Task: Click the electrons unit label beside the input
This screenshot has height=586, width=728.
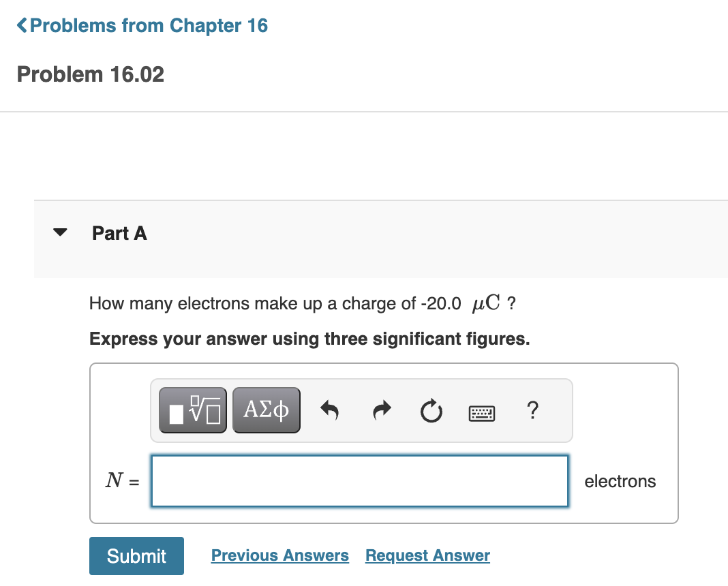Action: coord(620,481)
